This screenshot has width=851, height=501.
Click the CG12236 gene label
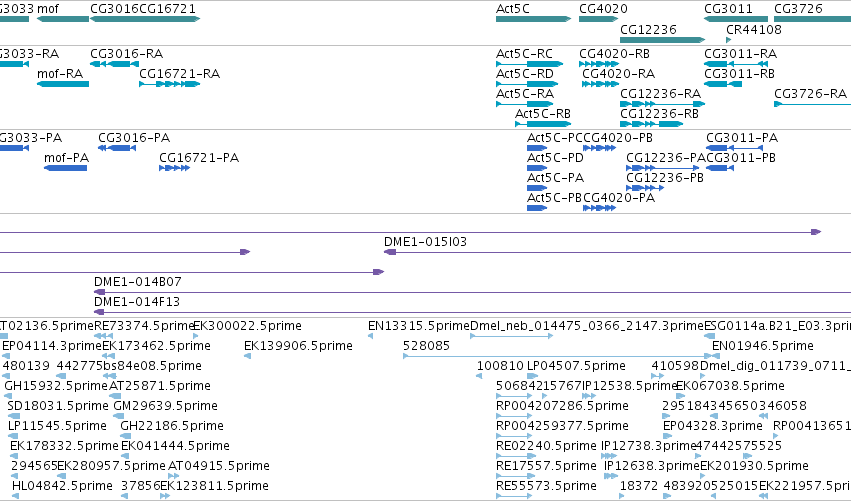click(x=648, y=29)
